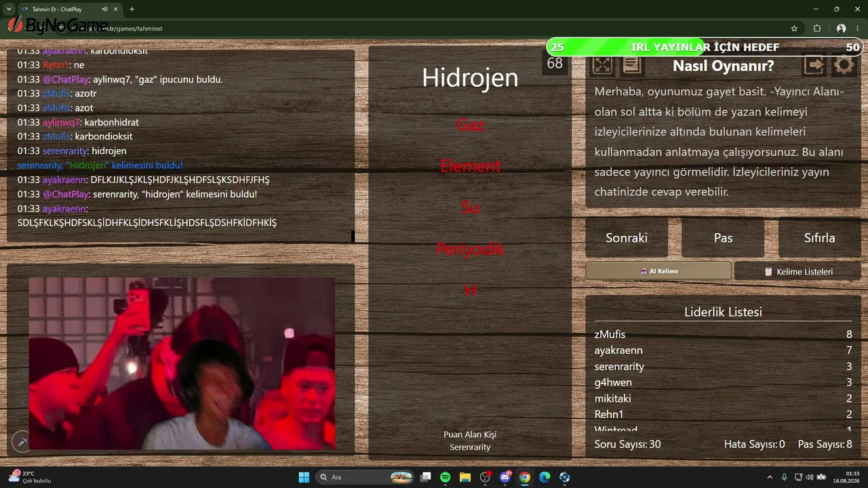Open File Explorer from the taskbar

pos(465,477)
